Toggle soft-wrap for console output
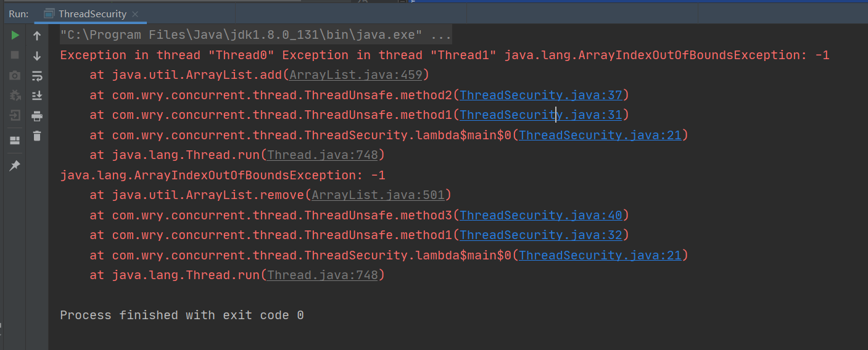868x350 pixels. (x=37, y=76)
